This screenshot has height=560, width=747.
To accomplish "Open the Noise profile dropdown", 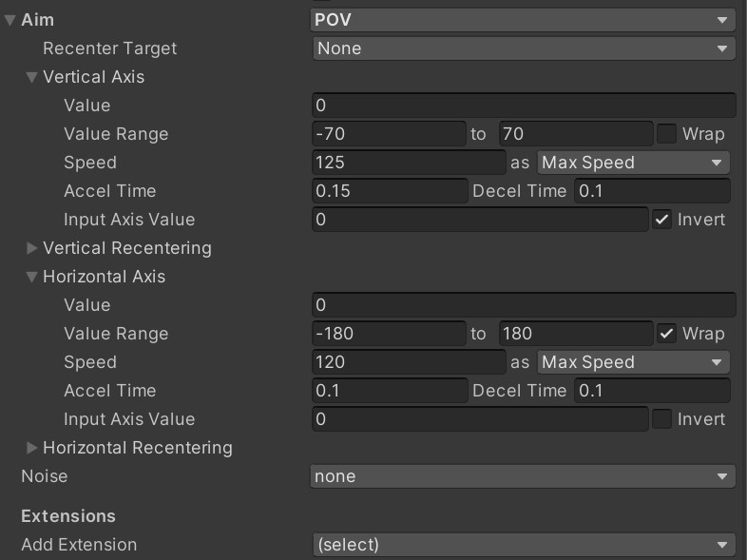I will [523, 476].
